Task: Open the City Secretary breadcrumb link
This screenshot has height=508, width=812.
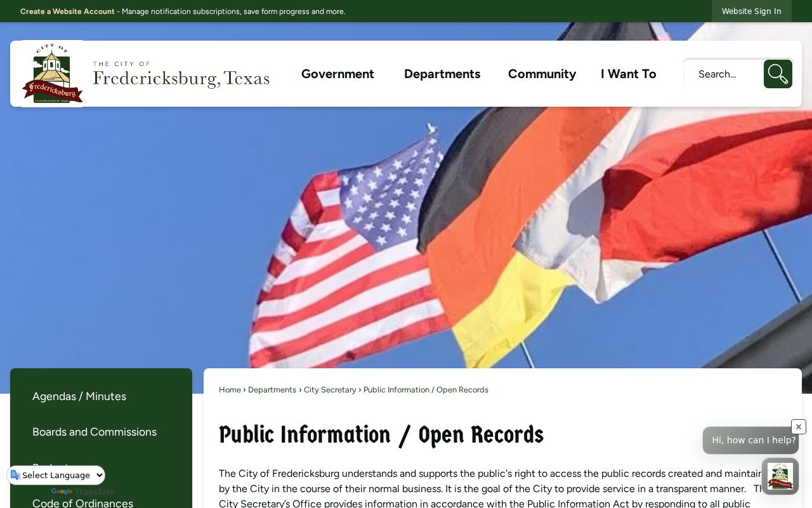Action: (x=330, y=390)
